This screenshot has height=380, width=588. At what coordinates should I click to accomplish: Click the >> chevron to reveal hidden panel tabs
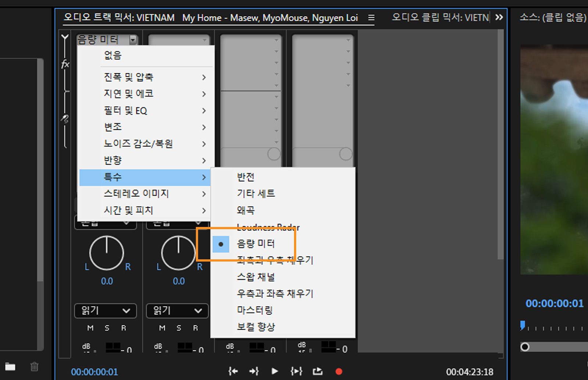tap(499, 17)
